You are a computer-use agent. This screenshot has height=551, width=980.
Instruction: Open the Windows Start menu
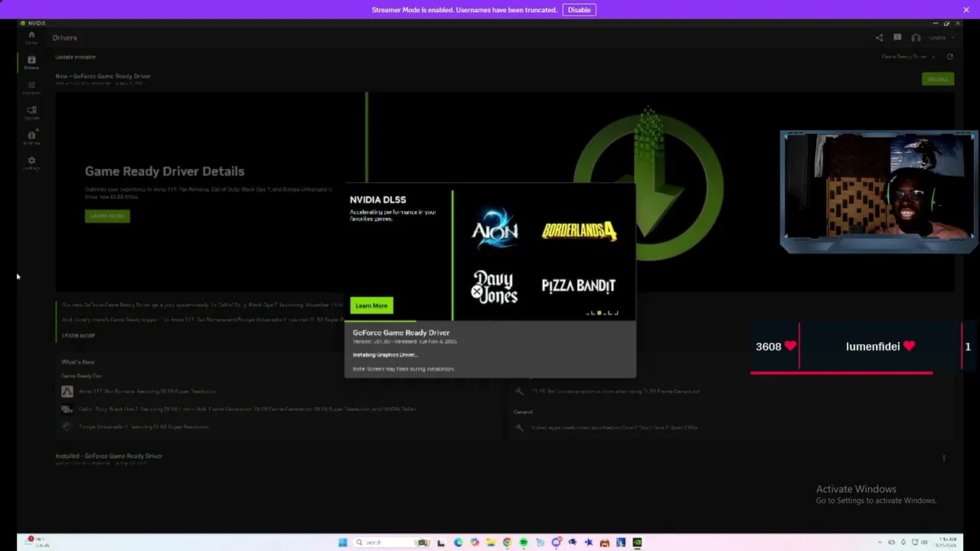[x=342, y=543]
